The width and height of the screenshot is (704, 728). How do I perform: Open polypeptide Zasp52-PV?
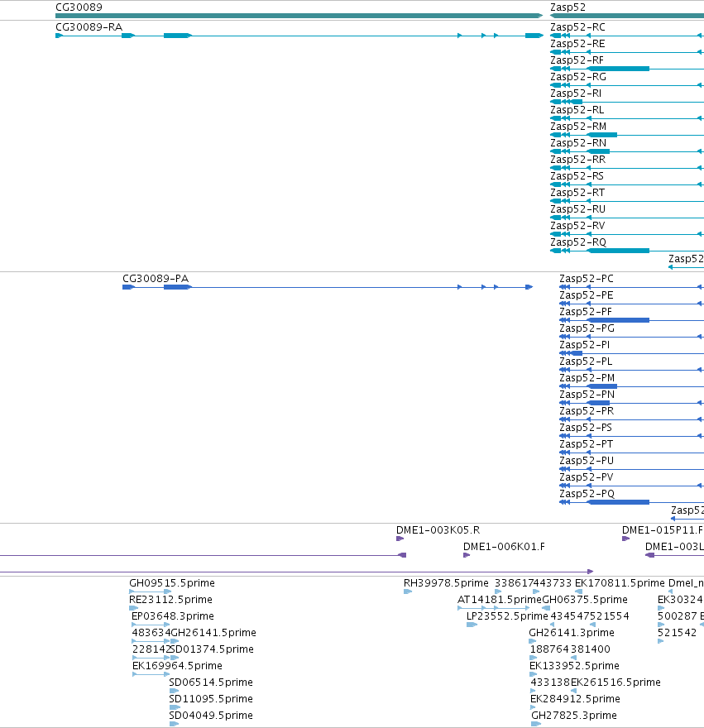(x=587, y=477)
